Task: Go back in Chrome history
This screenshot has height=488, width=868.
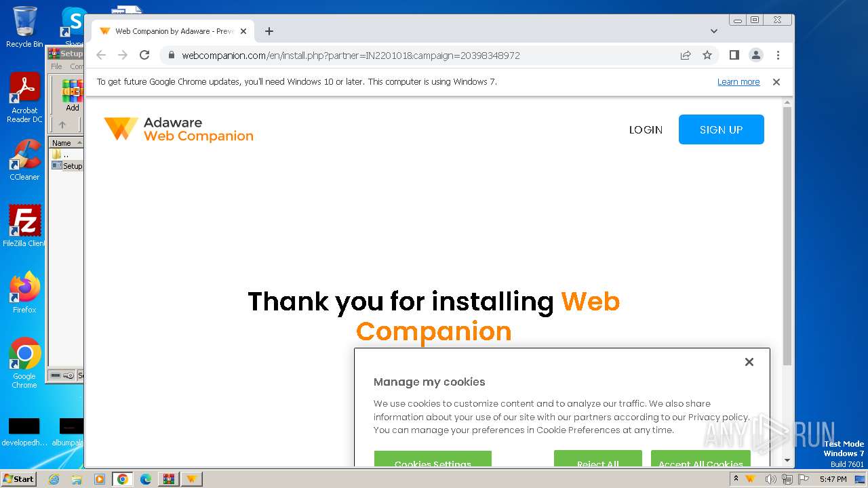Action: [x=101, y=55]
